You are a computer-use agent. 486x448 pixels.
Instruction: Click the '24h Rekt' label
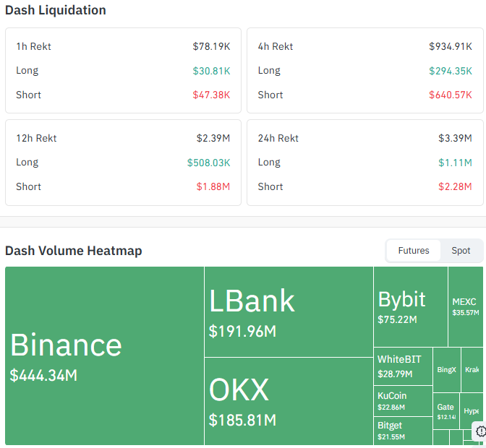coord(278,138)
